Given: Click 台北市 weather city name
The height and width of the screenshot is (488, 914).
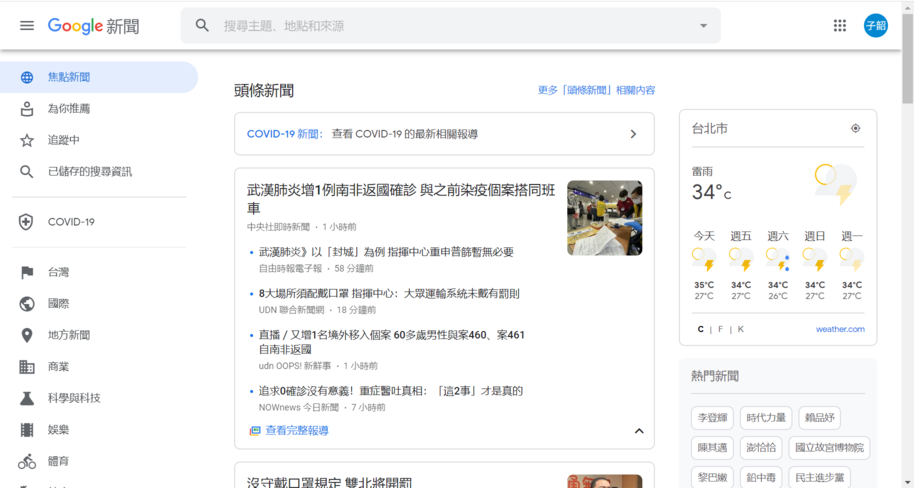Looking at the screenshot, I should [709, 129].
